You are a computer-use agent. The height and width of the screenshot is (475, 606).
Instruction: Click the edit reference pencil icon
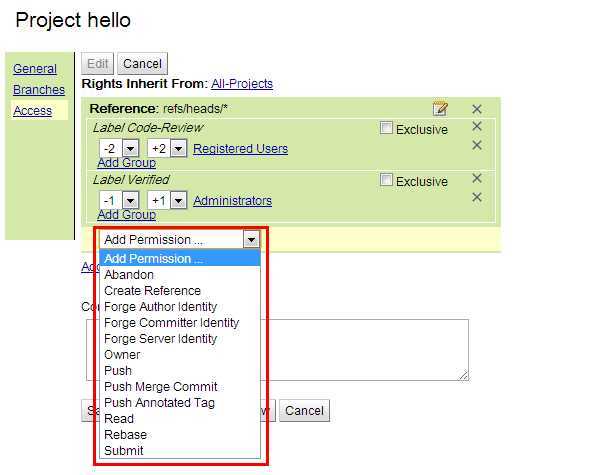tap(440, 109)
